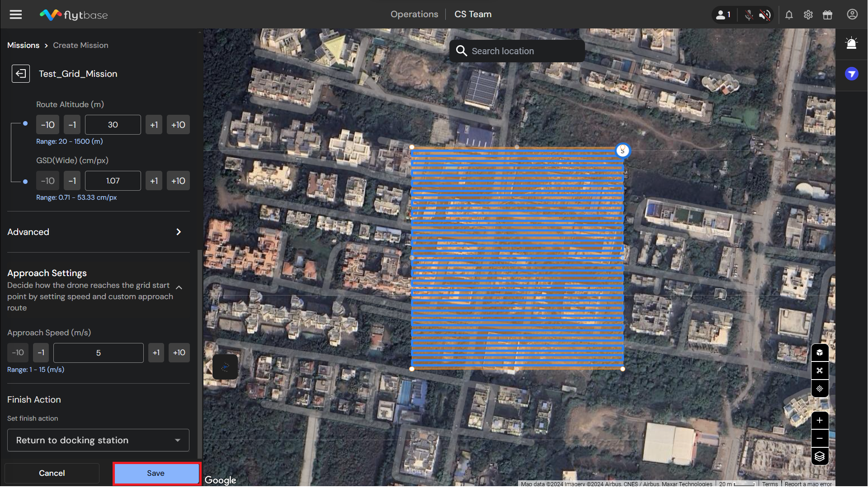The image size is (868, 488).
Task: Open the settings gear icon
Action: (808, 15)
